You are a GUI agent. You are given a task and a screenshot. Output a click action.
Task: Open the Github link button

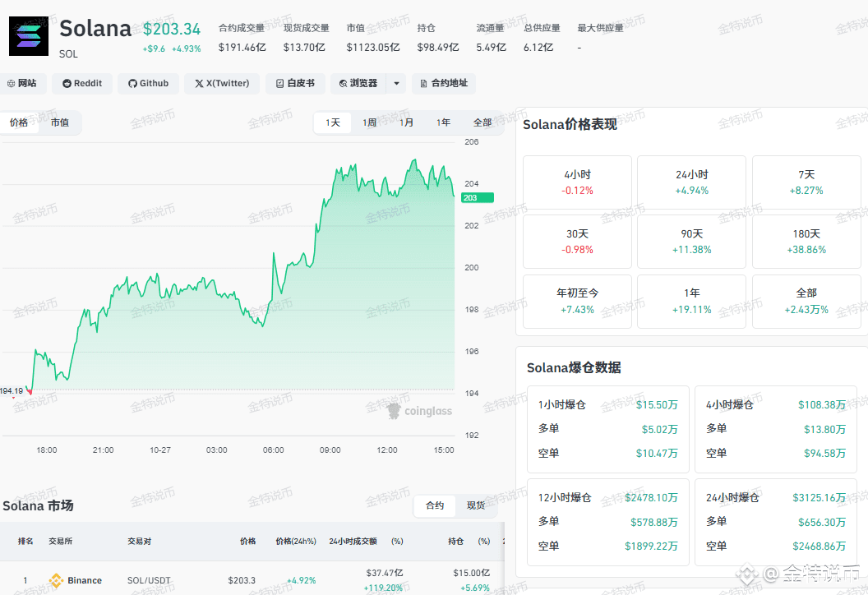tap(148, 84)
